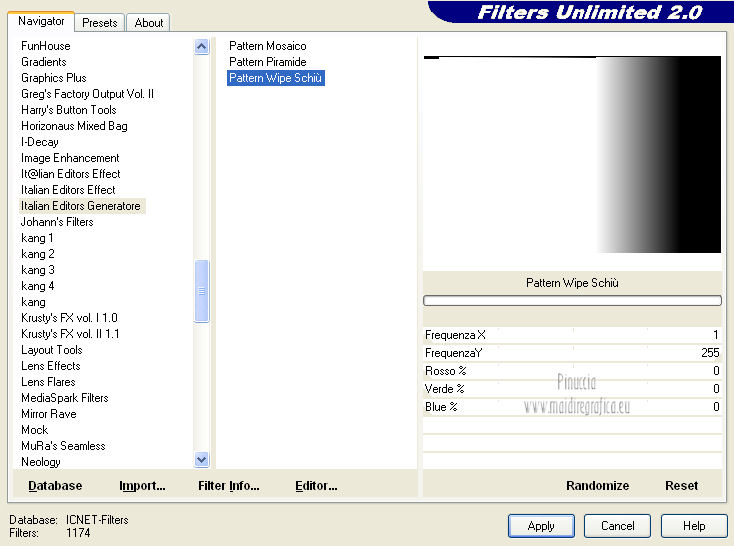
Task: Select the Mock category
Action: pos(35,429)
